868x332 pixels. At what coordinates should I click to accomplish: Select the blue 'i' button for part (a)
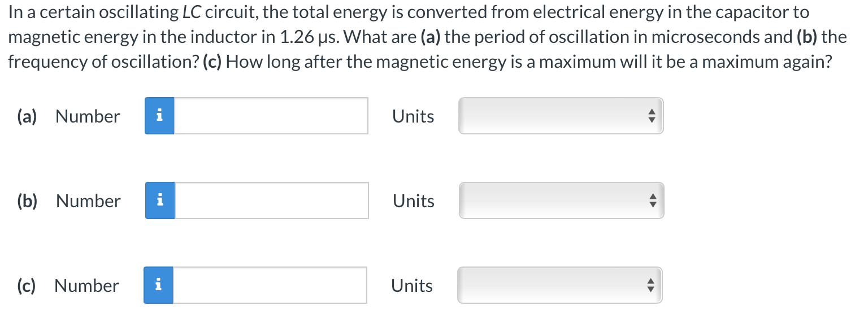159,116
